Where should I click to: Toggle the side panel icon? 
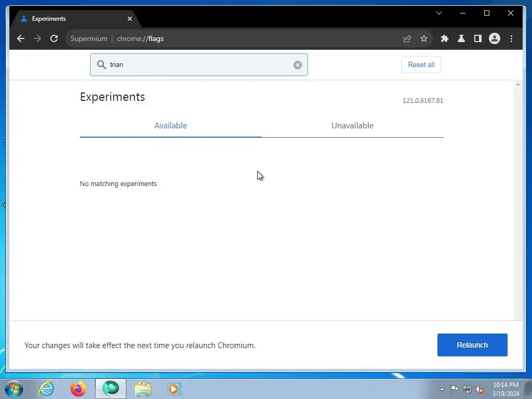tap(478, 38)
